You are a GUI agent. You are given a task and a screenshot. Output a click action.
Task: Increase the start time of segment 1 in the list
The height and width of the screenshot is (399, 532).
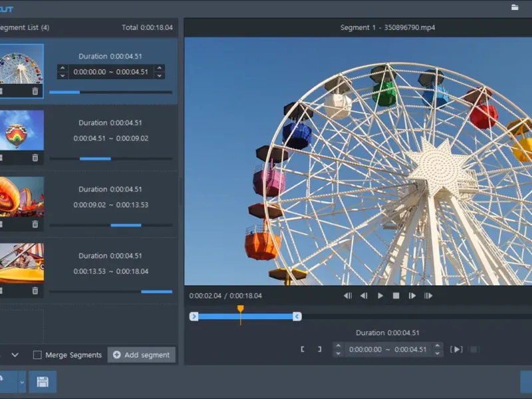pos(62,68)
